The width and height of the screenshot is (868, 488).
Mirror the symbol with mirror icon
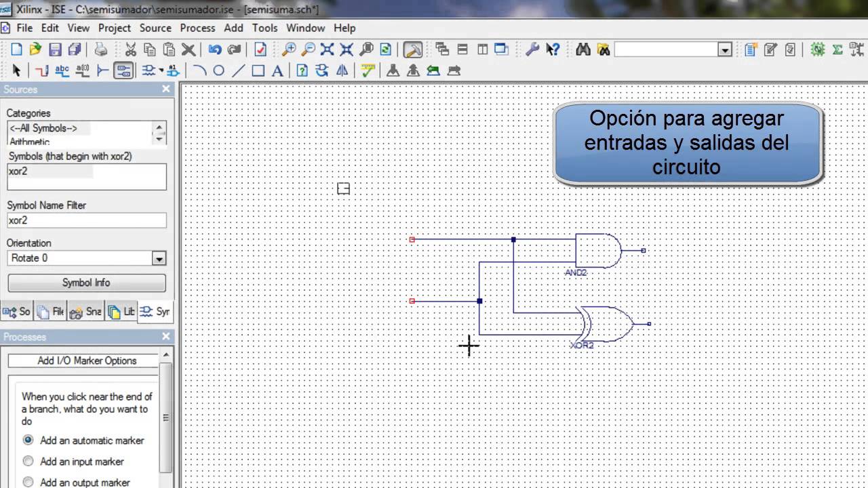[x=342, y=70]
